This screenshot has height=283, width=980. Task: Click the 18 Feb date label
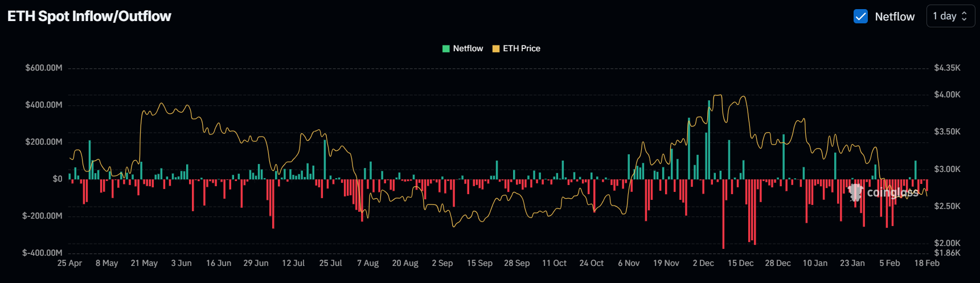pos(927,263)
